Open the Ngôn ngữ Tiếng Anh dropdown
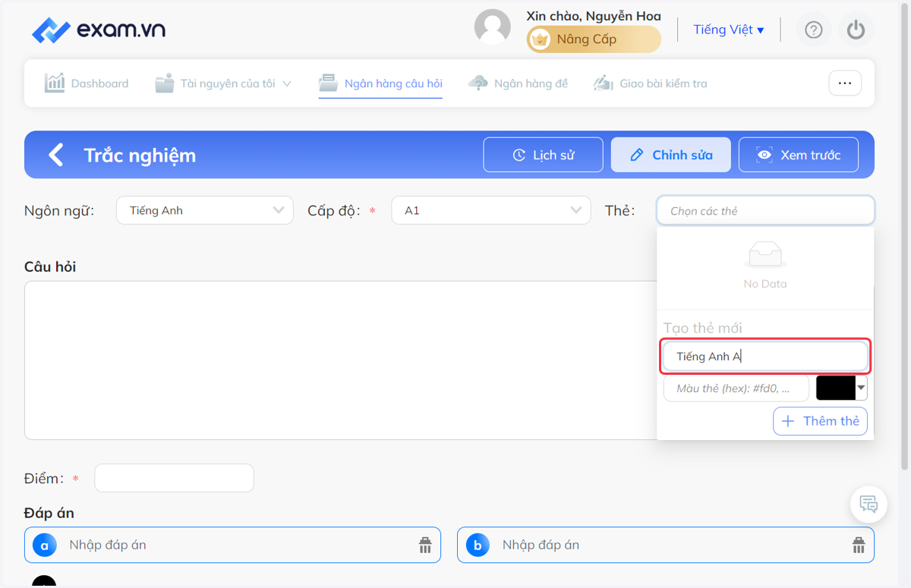Screen dimensions: 911x588 click(205, 210)
